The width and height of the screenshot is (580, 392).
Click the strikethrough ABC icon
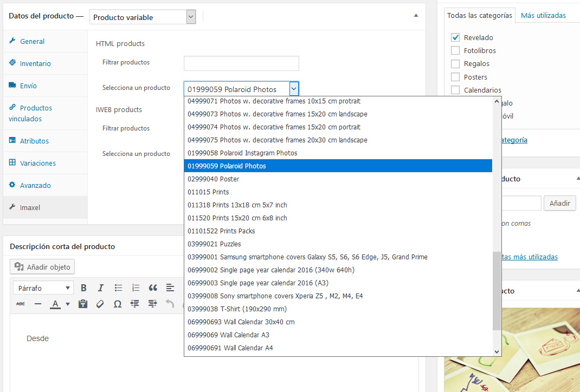(x=21, y=304)
